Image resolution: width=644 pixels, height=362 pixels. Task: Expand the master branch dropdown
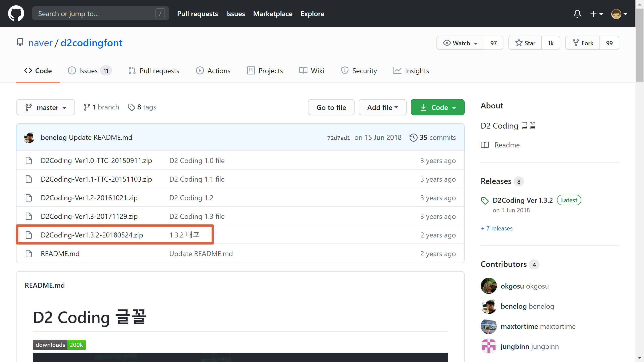click(x=46, y=107)
